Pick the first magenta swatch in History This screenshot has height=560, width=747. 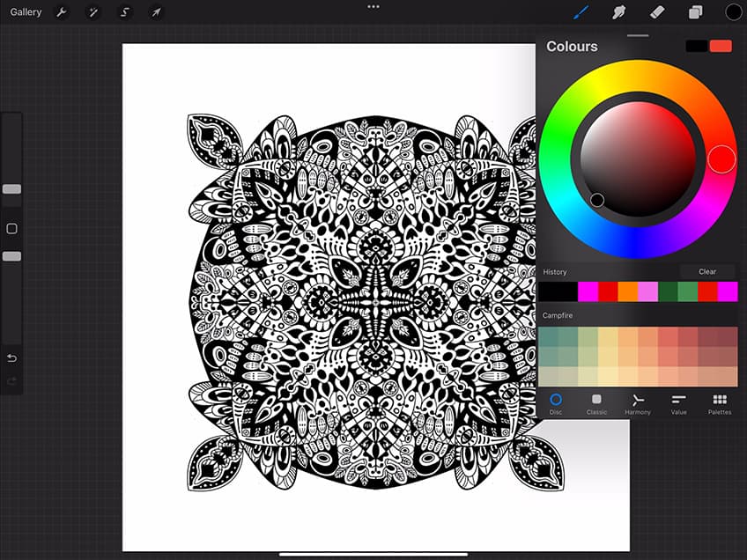point(588,291)
